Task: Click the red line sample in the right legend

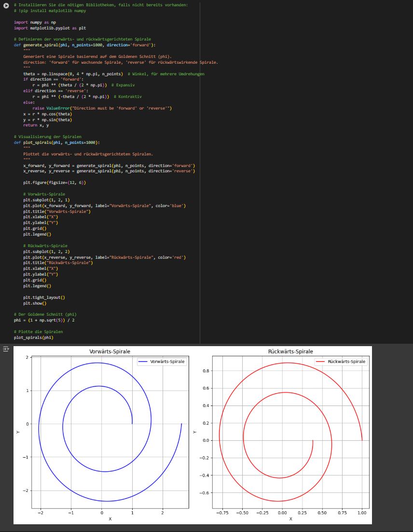Action: [x=320, y=362]
